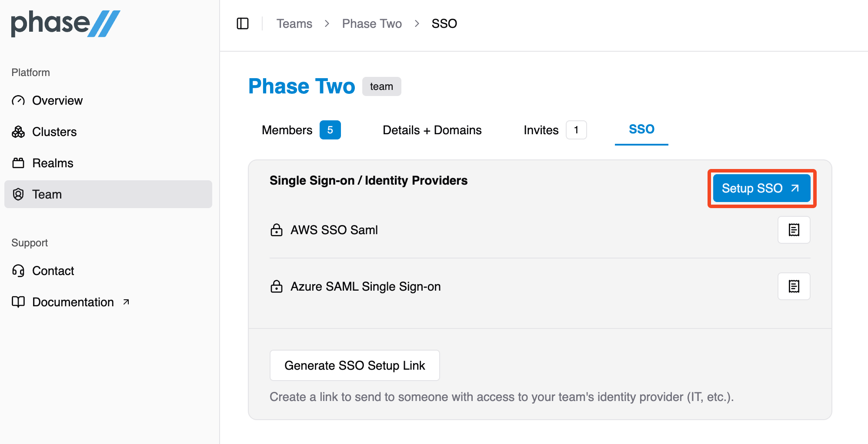The width and height of the screenshot is (868, 444).
Task: Open the Teams breadcrumb link
Action: tap(294, 23)
